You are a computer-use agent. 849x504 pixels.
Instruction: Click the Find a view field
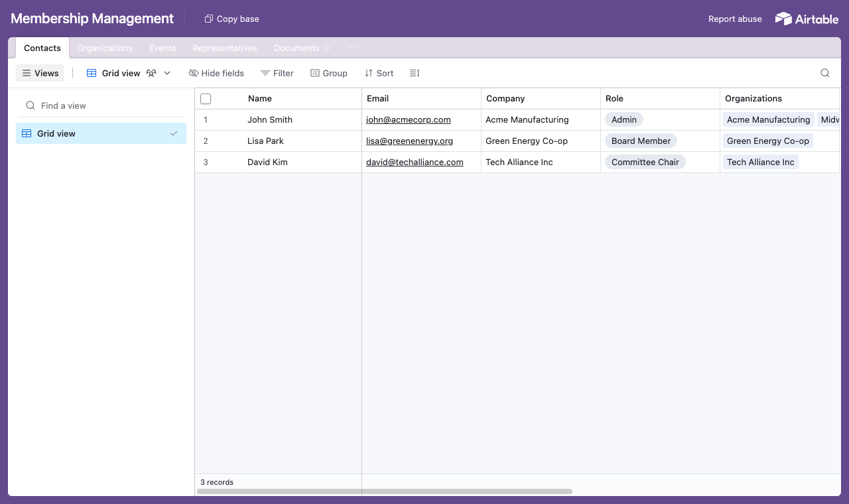pyautogui.click(x=101, y=105)
